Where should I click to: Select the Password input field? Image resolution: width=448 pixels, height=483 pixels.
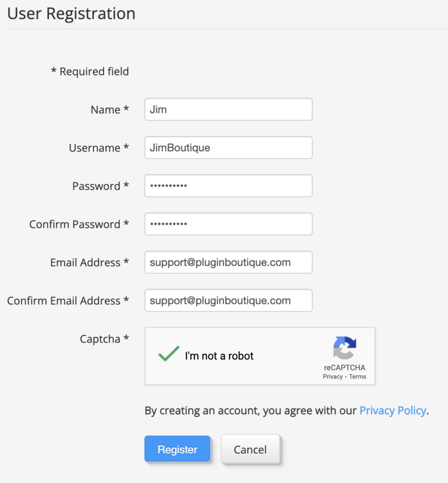coord(228,186)
